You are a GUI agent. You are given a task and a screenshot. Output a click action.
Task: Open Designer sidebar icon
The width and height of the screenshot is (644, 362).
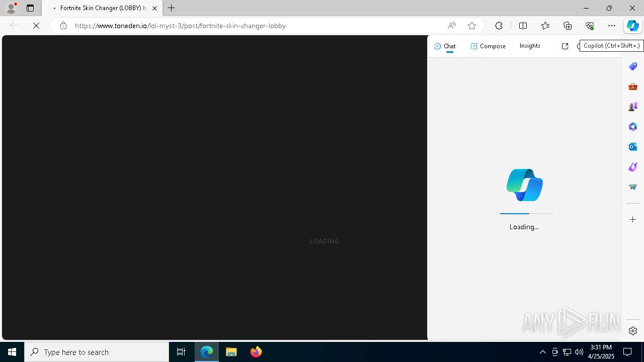point(633,167)
